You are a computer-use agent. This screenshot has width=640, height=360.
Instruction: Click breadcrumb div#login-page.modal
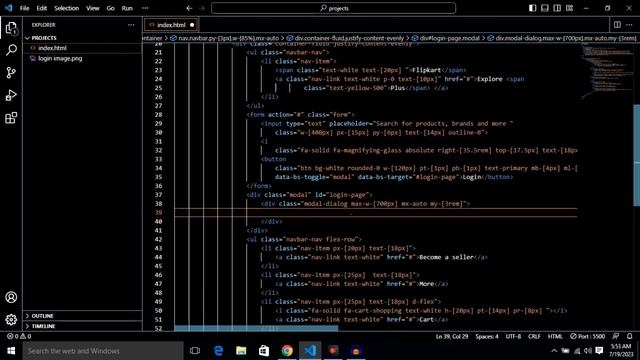[x=446, y=38]
